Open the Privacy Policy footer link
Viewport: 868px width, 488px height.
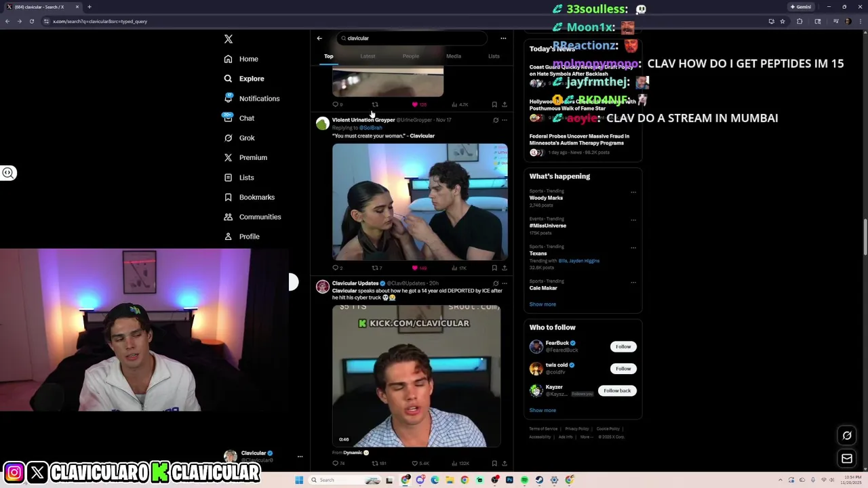pyautogui.click(x=577, y=429)
